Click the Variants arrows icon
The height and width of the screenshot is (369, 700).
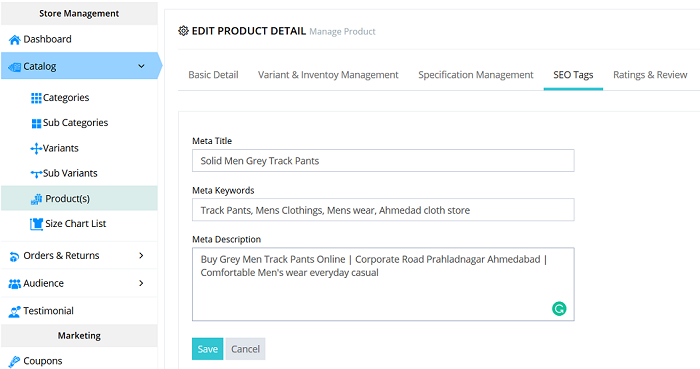click(36, 148)
